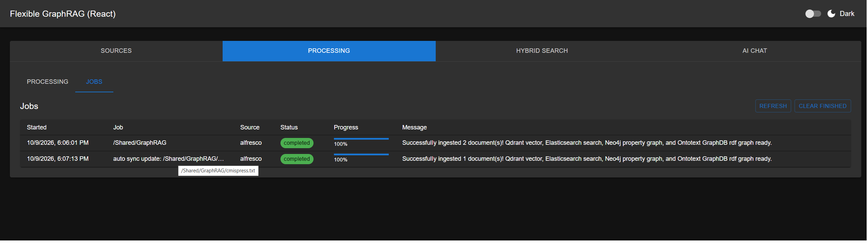Click the Jobs section heading
This screenshot has width=868, height=250.
[29, 106]
